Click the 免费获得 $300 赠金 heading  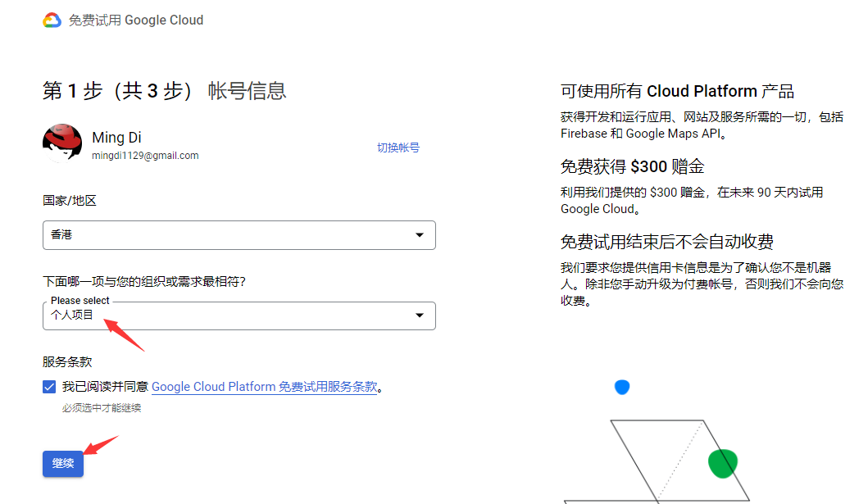[x=632, y=166]
